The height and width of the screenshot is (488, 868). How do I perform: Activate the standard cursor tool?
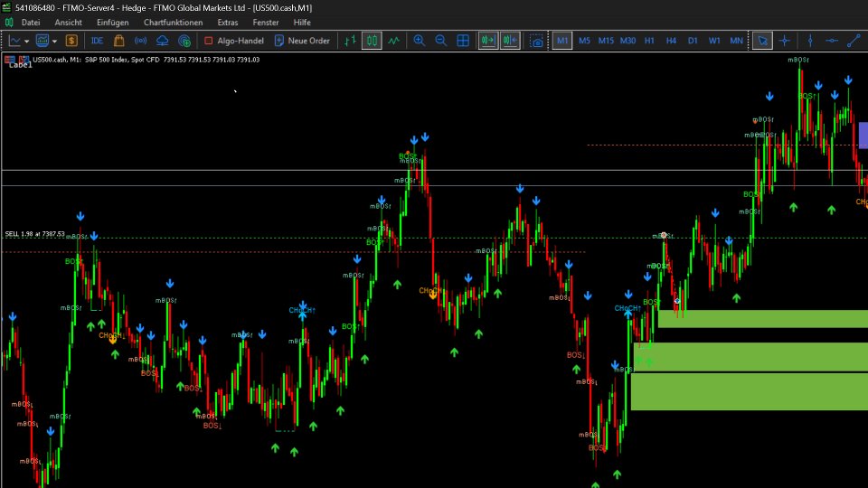tap(762, 41)
